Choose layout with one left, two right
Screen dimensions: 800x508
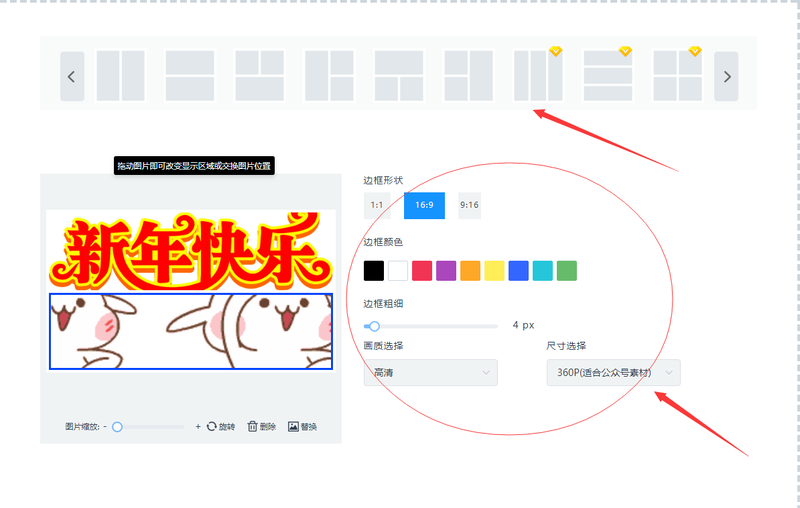(x=329, y=75)
